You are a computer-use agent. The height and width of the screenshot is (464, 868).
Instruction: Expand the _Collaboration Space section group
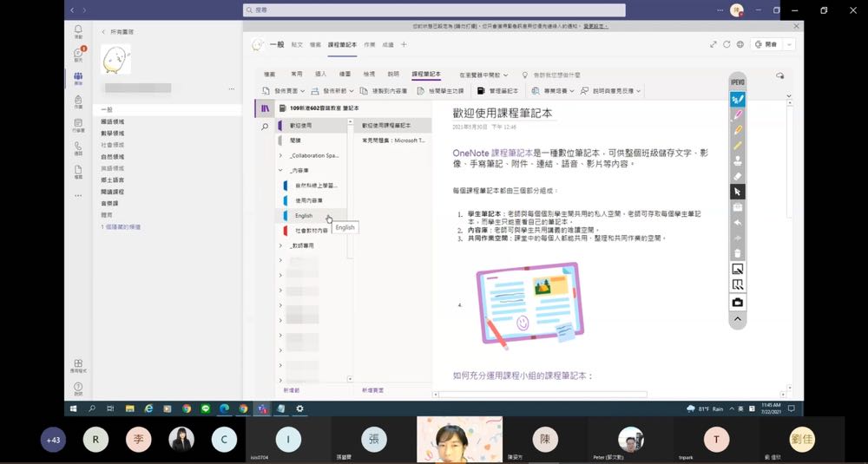[280, 155]
